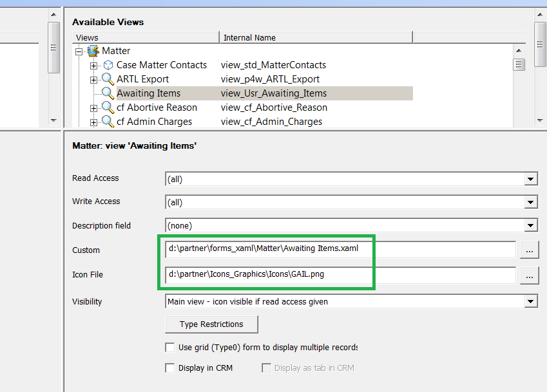Sort by the Internal Name column header
The height and width of the screenshot is (392, 547).
tap(316, 37)
